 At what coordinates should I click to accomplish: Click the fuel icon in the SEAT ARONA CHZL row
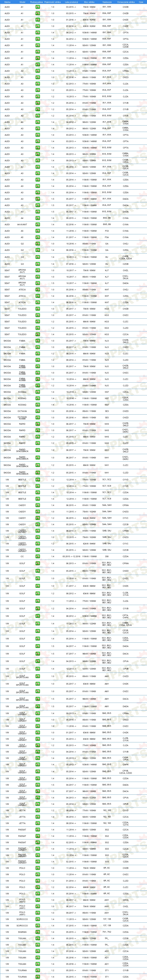coord(38,270)
